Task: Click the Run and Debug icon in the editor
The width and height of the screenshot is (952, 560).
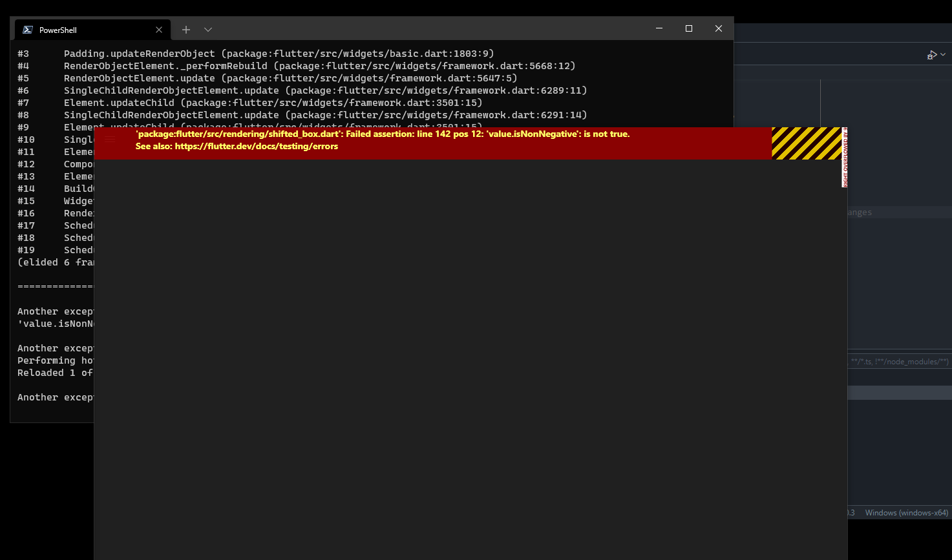Action: click(932, 55)
